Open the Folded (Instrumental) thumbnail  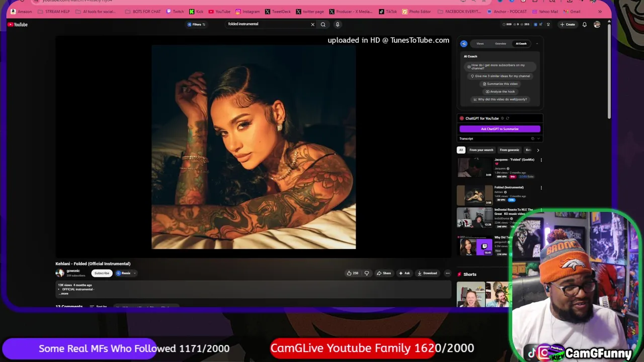pos(474,195)
